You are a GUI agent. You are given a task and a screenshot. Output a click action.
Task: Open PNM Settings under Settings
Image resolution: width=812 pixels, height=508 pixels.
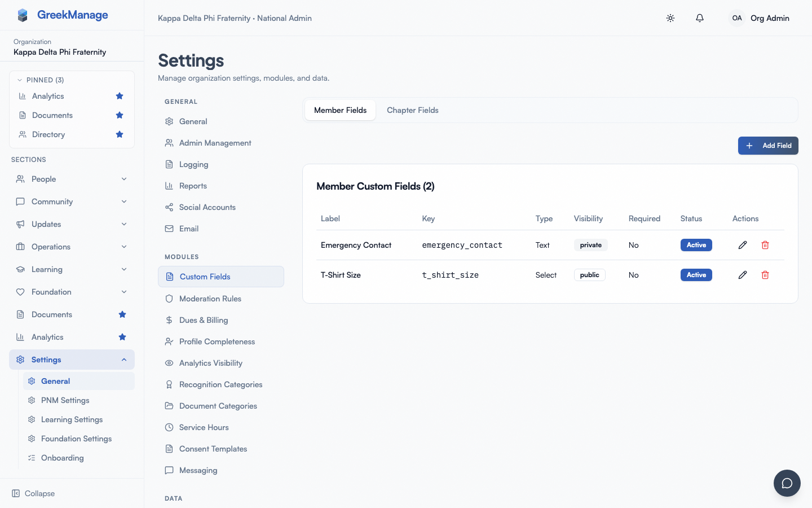coord(79,400)
